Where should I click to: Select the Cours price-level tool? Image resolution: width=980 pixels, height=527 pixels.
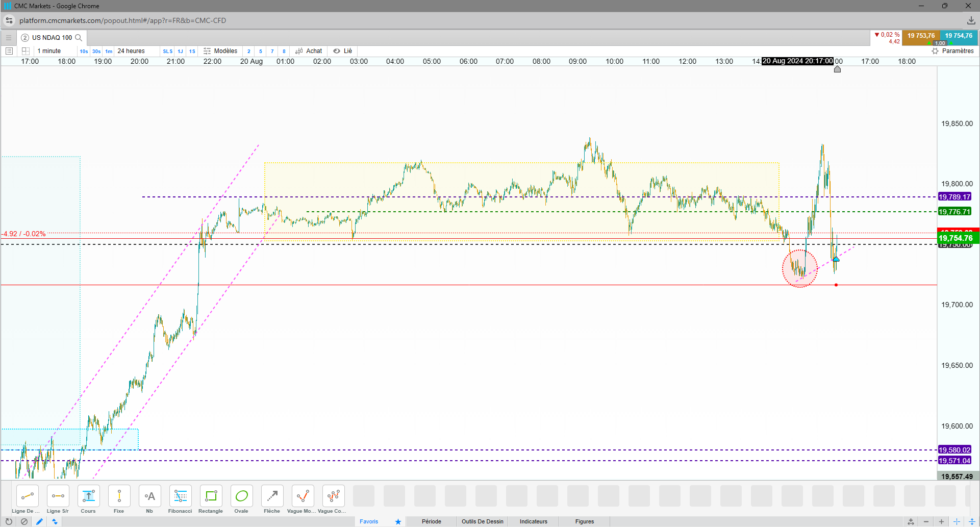click(88, 496)
